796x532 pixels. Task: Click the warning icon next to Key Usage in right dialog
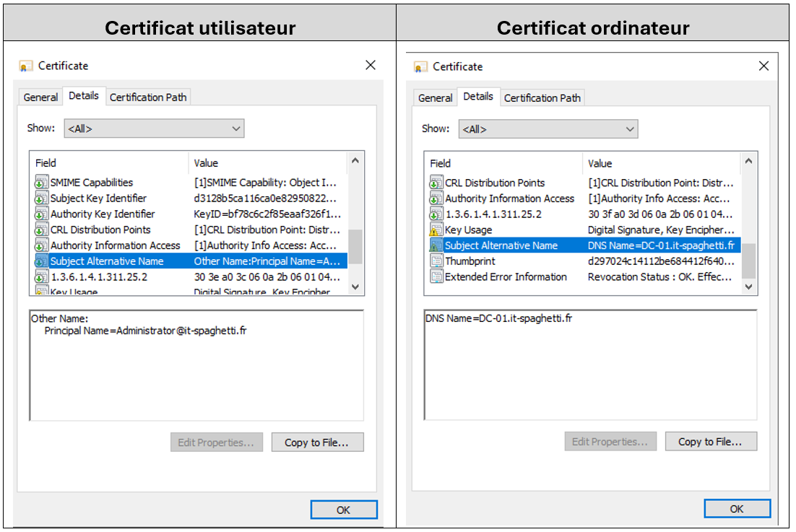(x=436, y=230)
